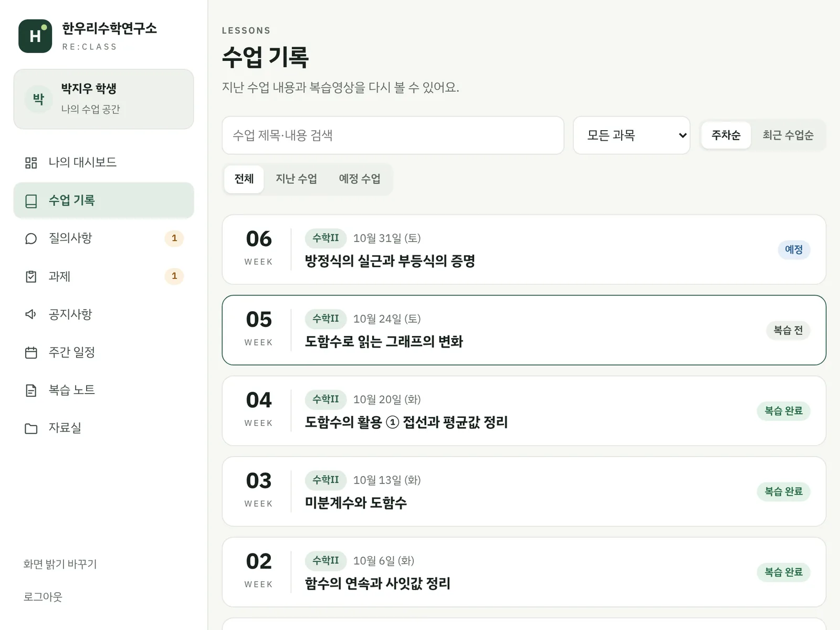Select the 전체 tab
Screen dimensions: 840x630
click(244, 179)
